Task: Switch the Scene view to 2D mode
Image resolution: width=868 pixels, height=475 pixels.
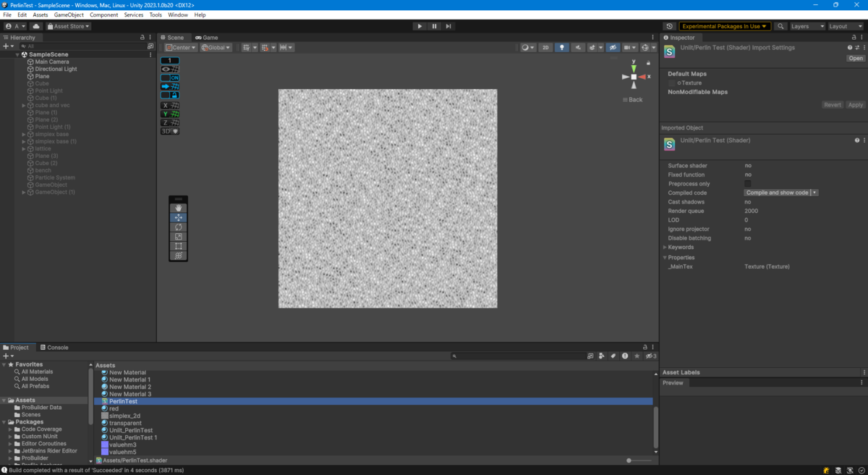Action: pyautogui.click(x=545, y=47)
